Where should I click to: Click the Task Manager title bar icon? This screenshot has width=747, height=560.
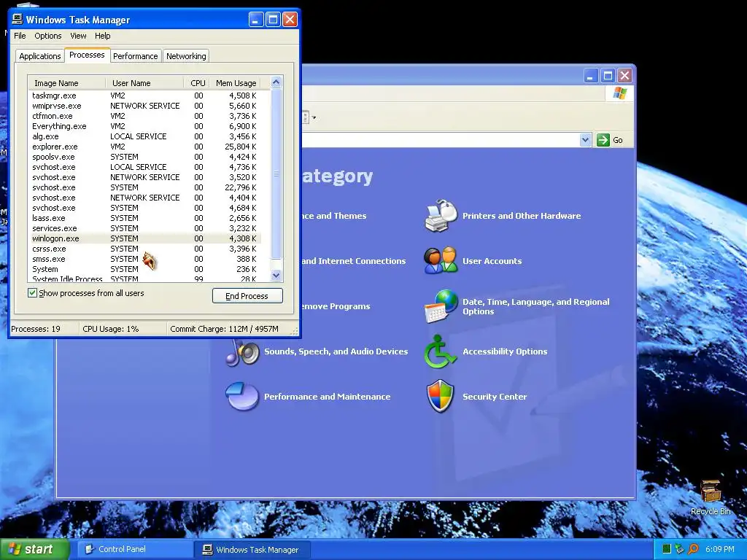click(x=18, y=19)
